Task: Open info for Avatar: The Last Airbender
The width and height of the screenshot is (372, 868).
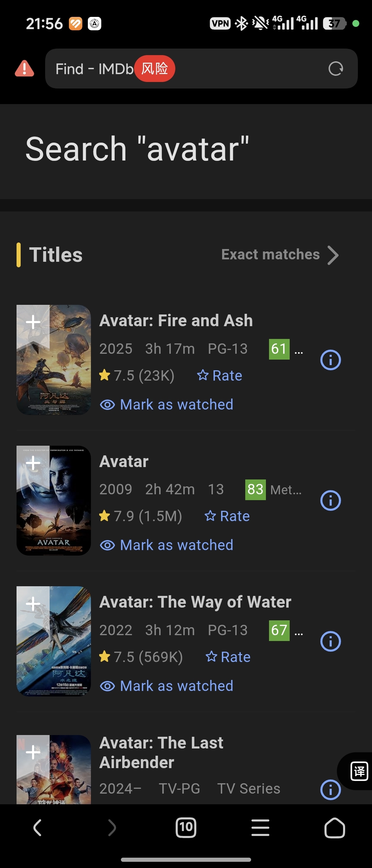Action: (x=330, y=789)
